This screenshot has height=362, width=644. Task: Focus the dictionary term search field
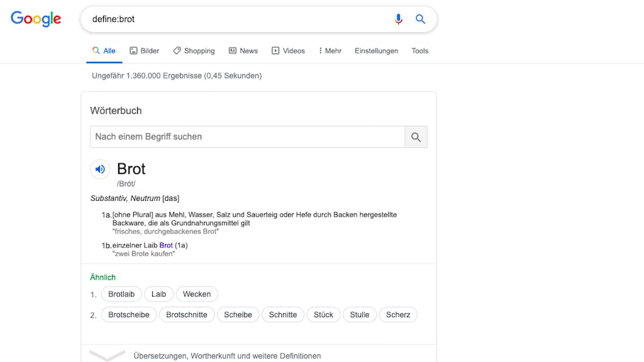(247, 137)
